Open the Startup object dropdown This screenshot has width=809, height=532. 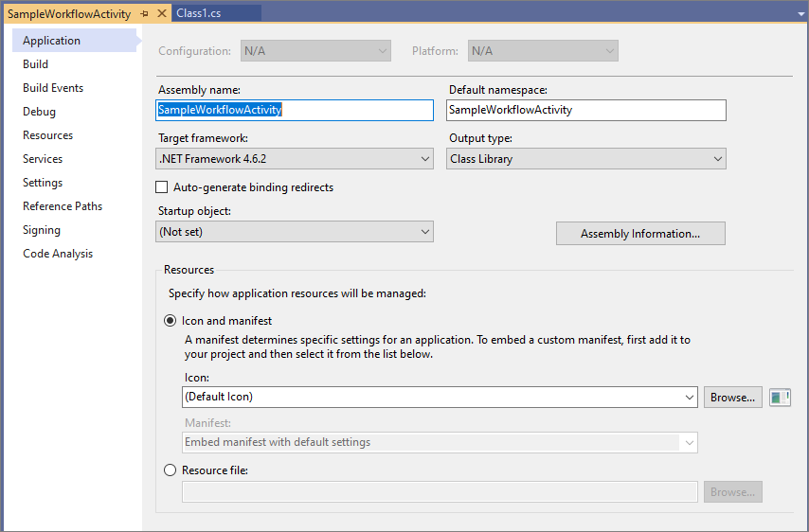(295, 232)
